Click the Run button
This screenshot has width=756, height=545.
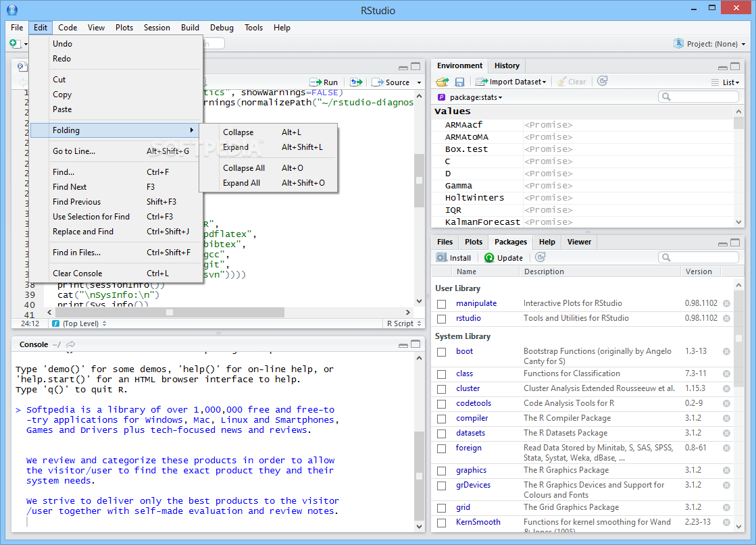(x=324, y=82)
